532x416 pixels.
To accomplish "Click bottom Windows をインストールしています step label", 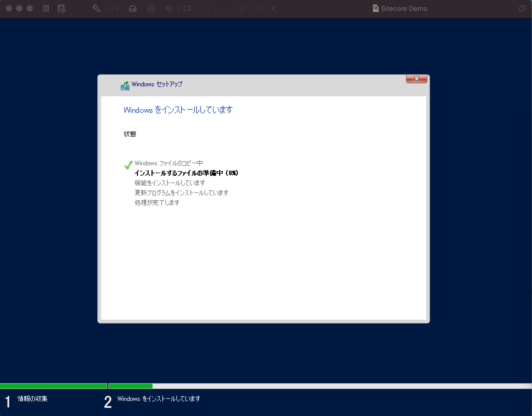I will point(159,399).
